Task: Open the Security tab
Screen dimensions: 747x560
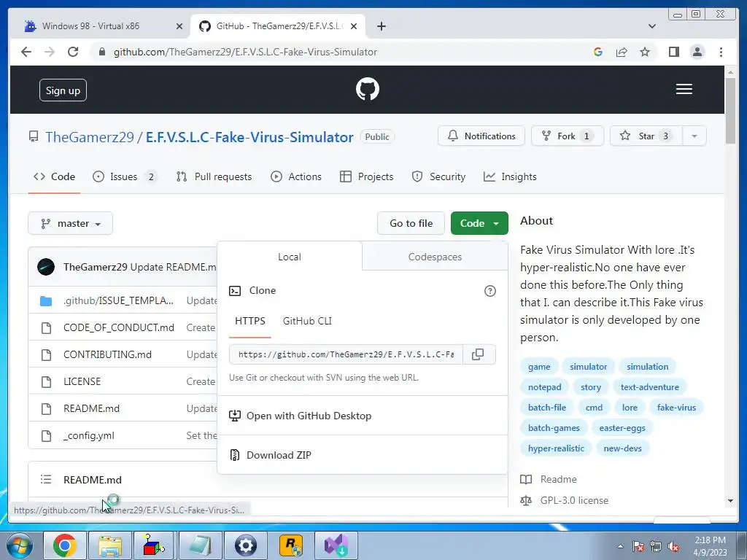Action: pos(438,176)
